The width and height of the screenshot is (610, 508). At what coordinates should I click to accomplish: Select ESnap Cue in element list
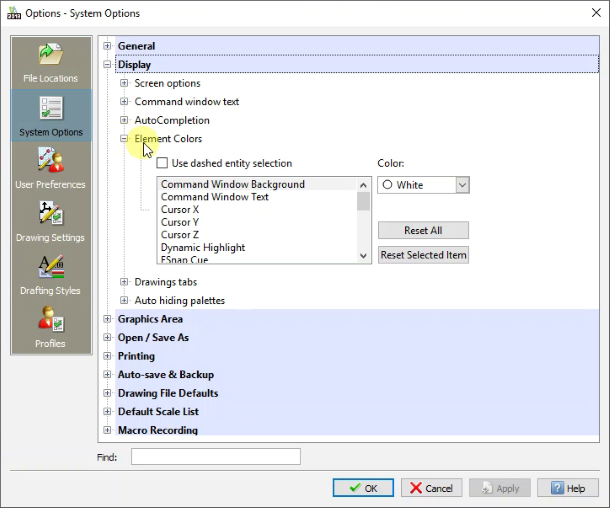[x=257, y=259]
